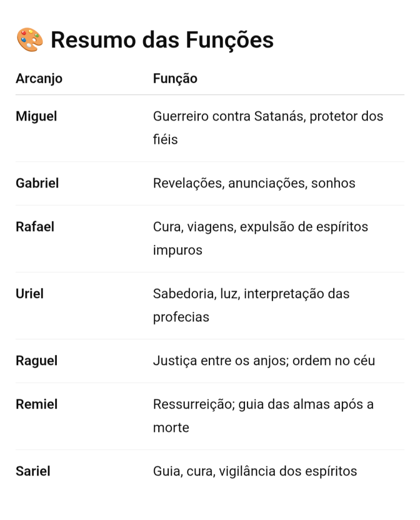
Task: Click the word 'profecias' in Uriel's row
Action: coord(181,317)
